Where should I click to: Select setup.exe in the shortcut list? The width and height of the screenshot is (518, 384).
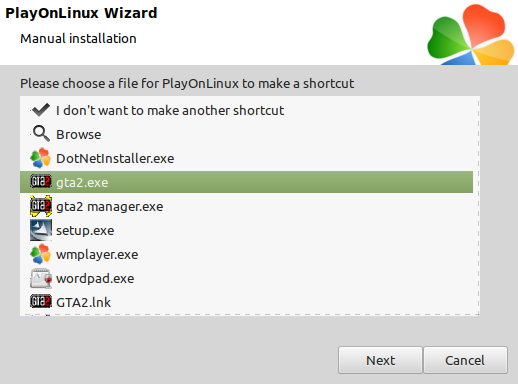[246, 230]
